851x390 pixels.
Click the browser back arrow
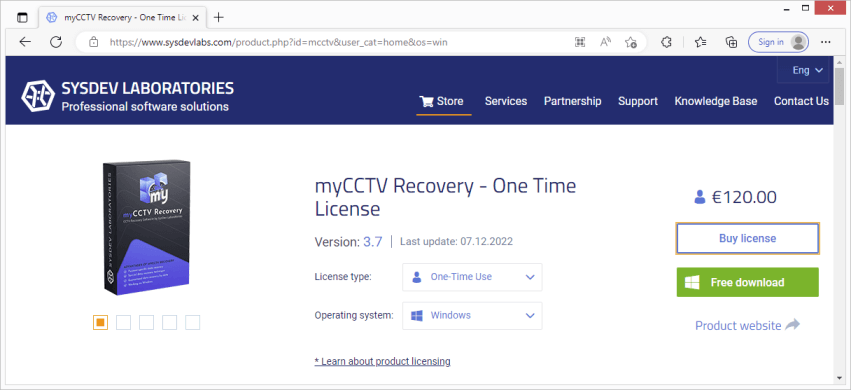point(25,42)
